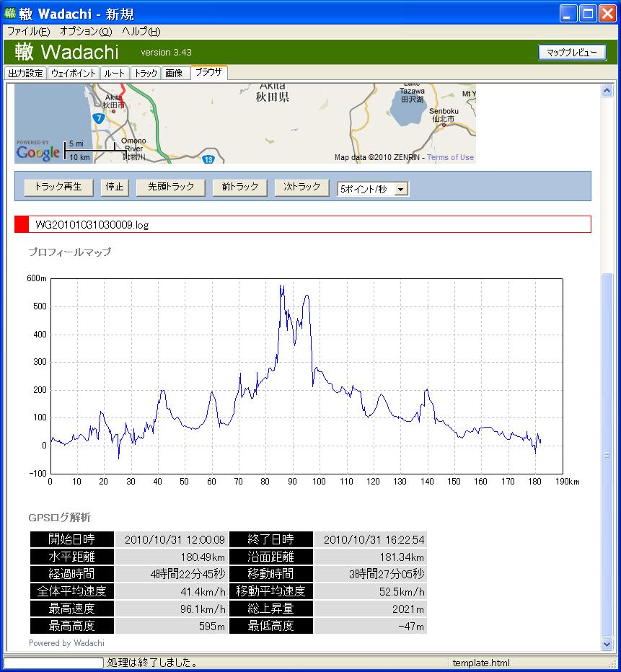
Task: Click the 最高高度 value 595m
Action: tap(172, 626)
